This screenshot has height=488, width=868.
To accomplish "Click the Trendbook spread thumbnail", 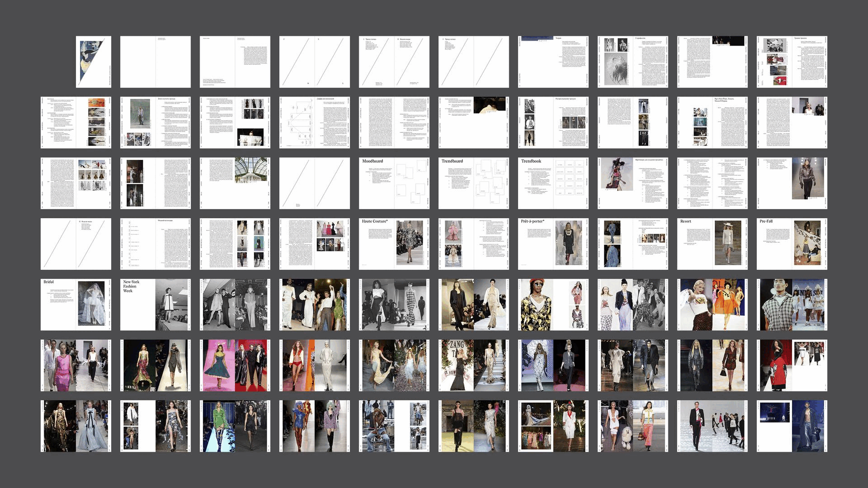I will click(553, 183).
